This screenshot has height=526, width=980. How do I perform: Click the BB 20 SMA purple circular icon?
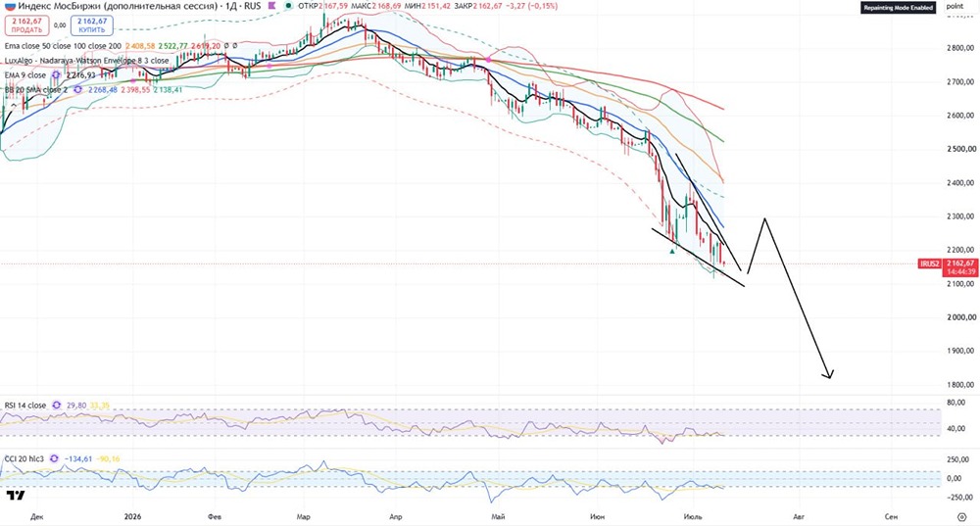point(77,90)
